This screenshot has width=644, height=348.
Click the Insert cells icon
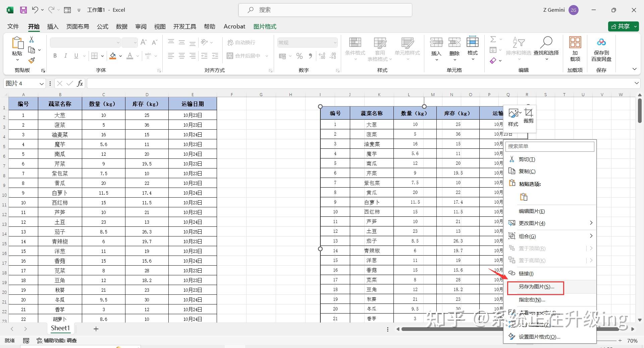436,42
